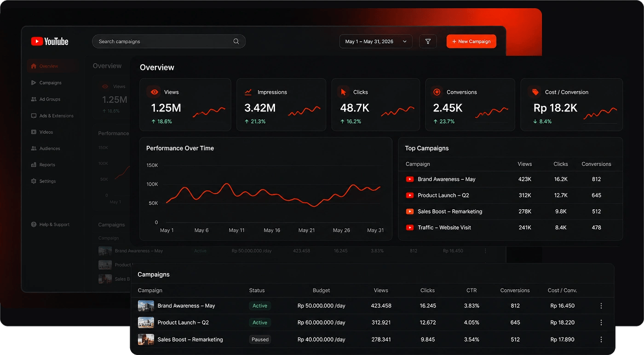Click the Views eye icon in Overview card

click(154, 92)
